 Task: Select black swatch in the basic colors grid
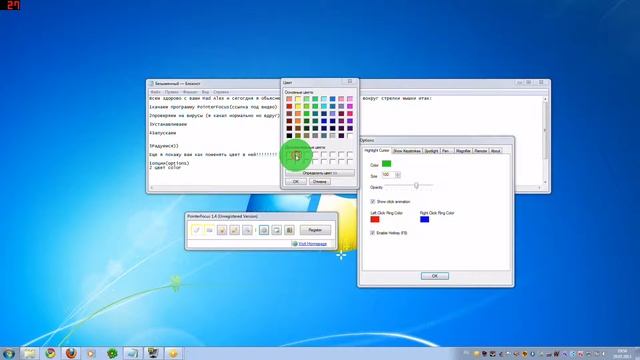point(289,136)
